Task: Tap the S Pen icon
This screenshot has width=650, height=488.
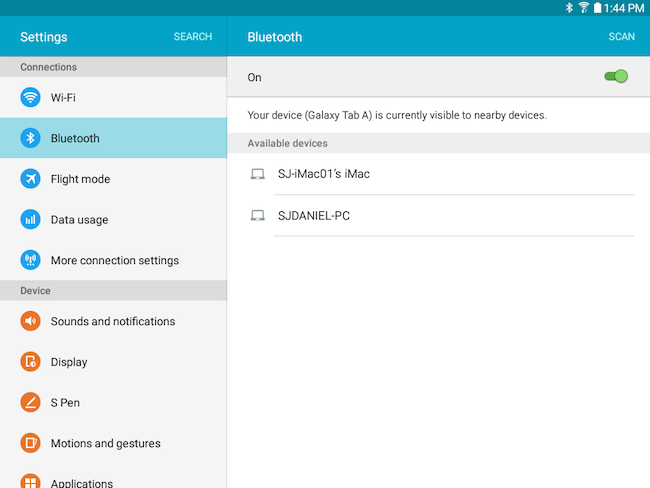Action: [30, 402]
